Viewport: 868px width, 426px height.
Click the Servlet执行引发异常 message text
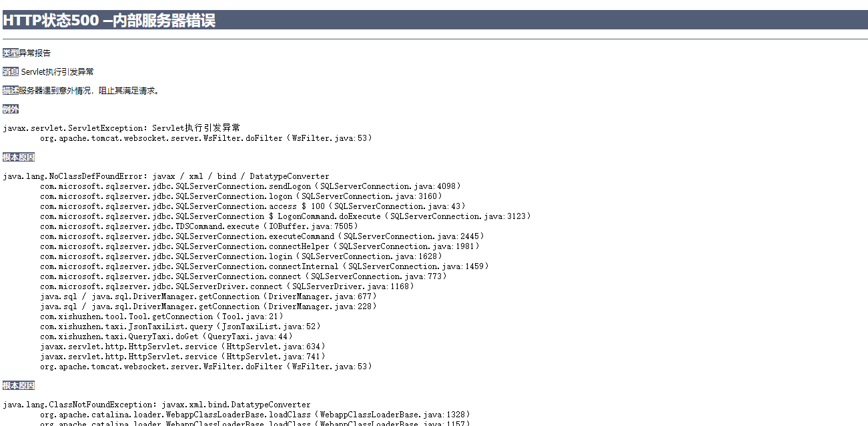(x=58, y=71)
